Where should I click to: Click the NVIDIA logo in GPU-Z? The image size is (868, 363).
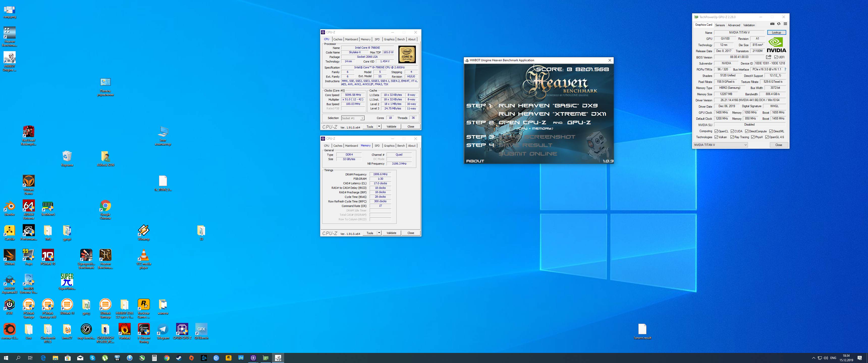[776, 45]
